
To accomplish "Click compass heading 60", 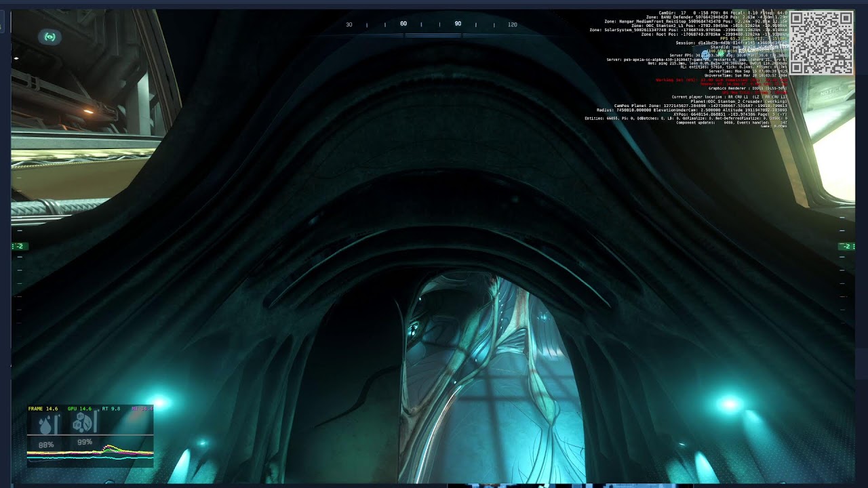I will point(403,24).
